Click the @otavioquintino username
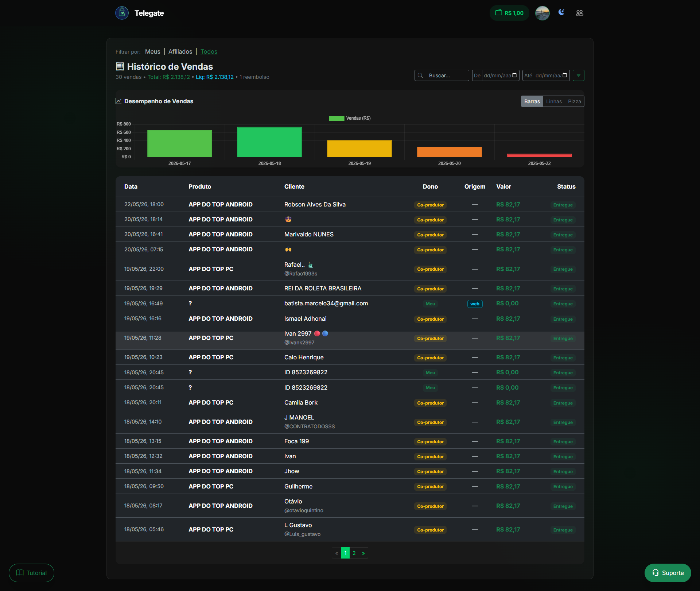Image resolution: width=700 pixels, height=591 pixels. pos(304,510)
